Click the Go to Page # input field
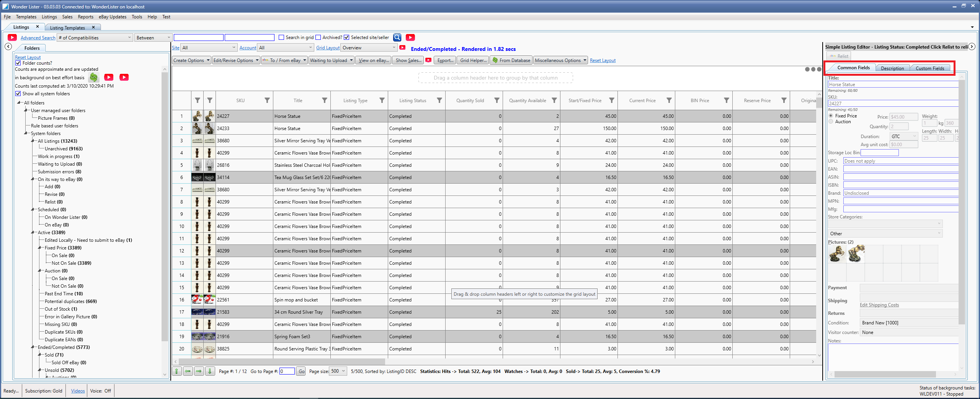 287,371
